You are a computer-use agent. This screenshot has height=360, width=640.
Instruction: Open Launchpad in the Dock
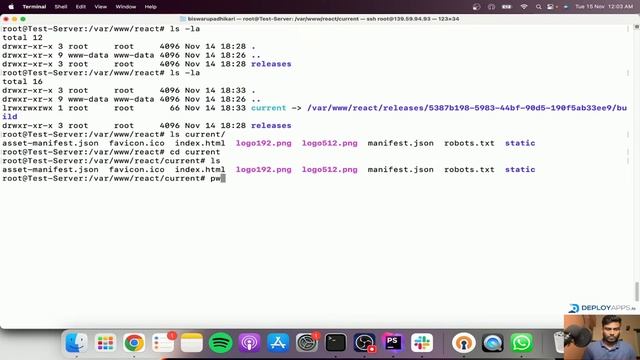105,343
